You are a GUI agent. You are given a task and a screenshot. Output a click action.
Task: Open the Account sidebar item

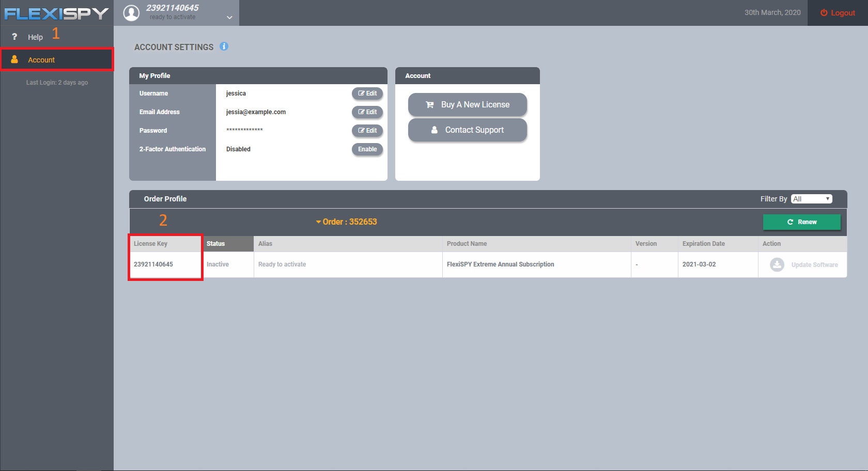pyautogui.click(x=57, y=60)
